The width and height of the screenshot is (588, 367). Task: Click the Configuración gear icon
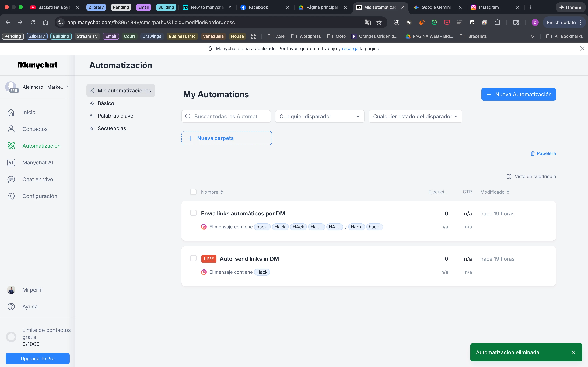tap(11, 196)
